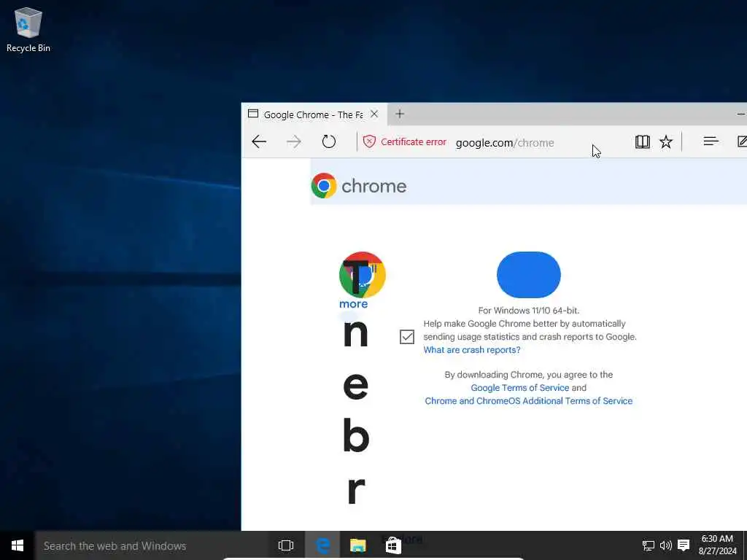Minimize the Edge window

741,114
